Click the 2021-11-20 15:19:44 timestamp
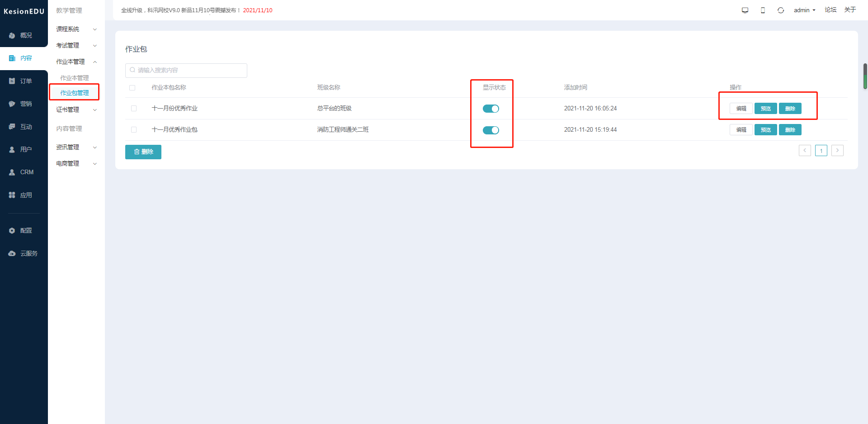Image resolution: width=868 pixels, height=424 pixels. (x=590, y=130)
